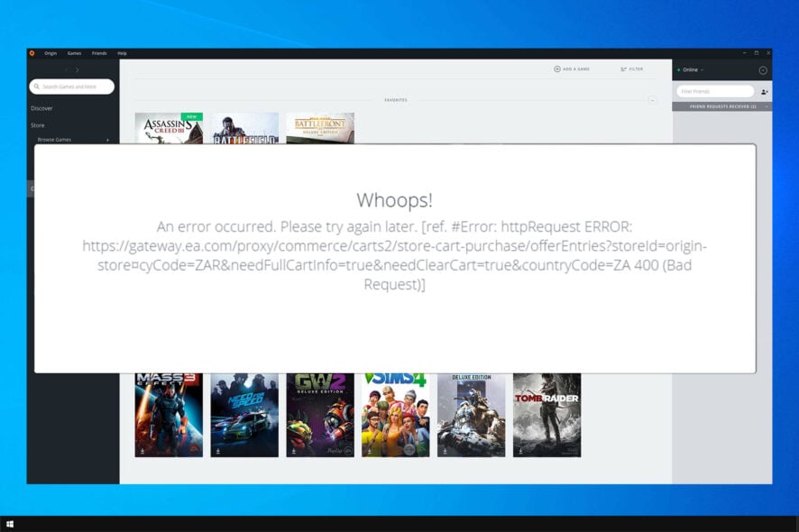Open the Games menu
This screenshot has height=532, width=799.
74,53
